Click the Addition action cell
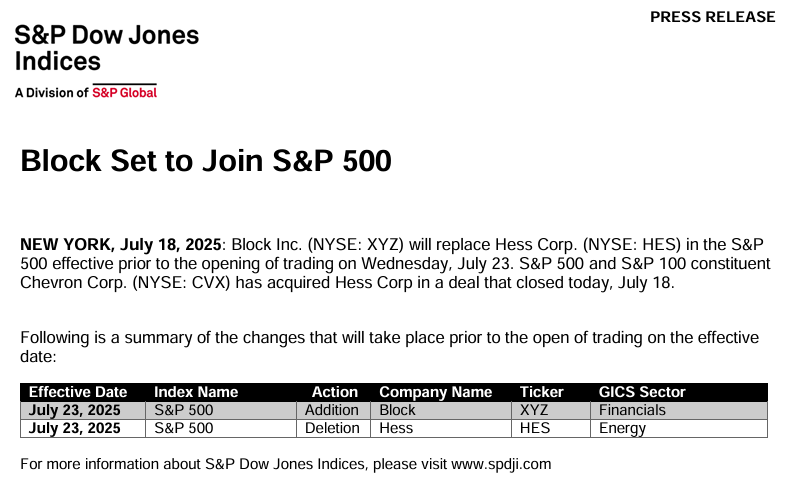Screen dimensions: 794x487 point(333,410)
